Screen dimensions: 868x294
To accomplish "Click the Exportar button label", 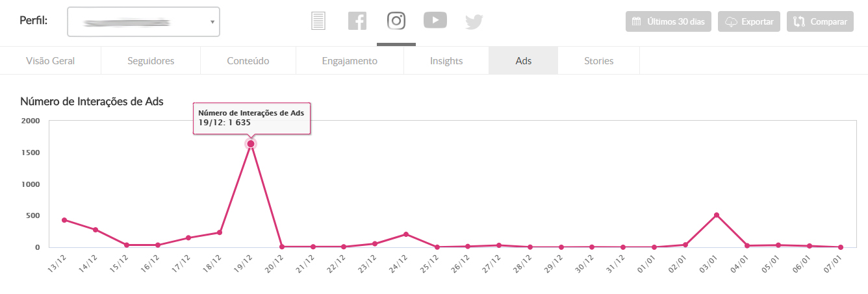I will tap(758, 22).
